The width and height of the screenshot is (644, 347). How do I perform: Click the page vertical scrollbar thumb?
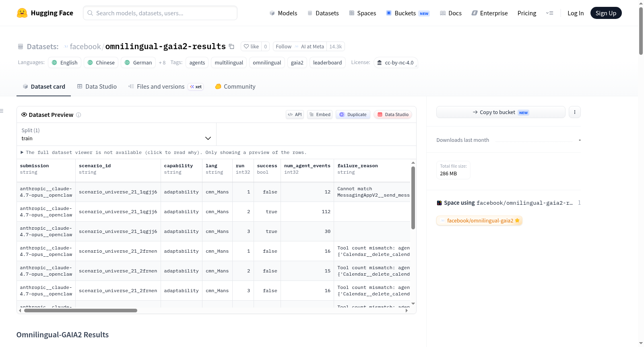pyautogui.click(x=641, y=31)
